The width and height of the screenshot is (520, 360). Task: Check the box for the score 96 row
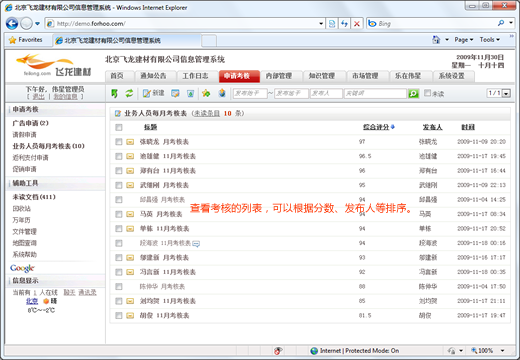119,171
